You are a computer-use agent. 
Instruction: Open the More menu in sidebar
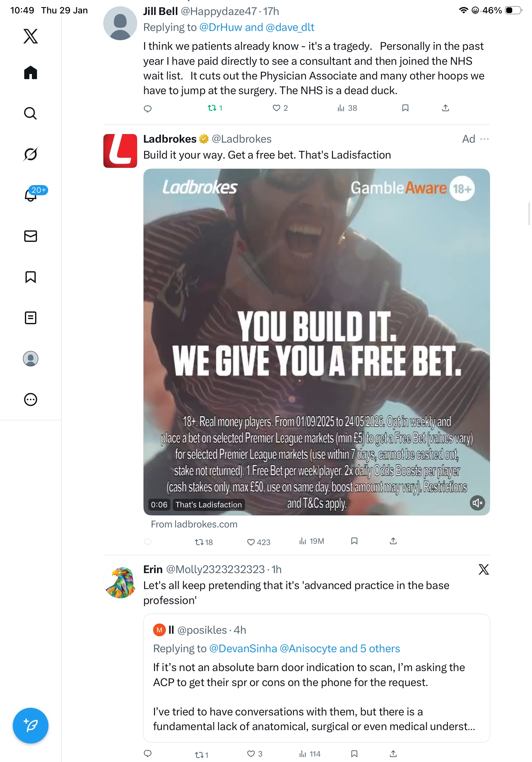coord(31,399)
